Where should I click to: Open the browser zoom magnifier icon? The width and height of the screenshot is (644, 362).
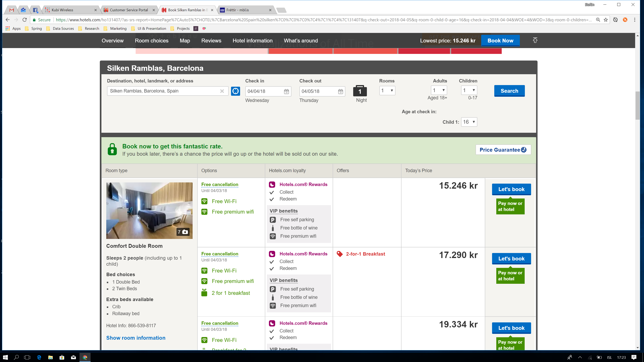tap(598, 20)
